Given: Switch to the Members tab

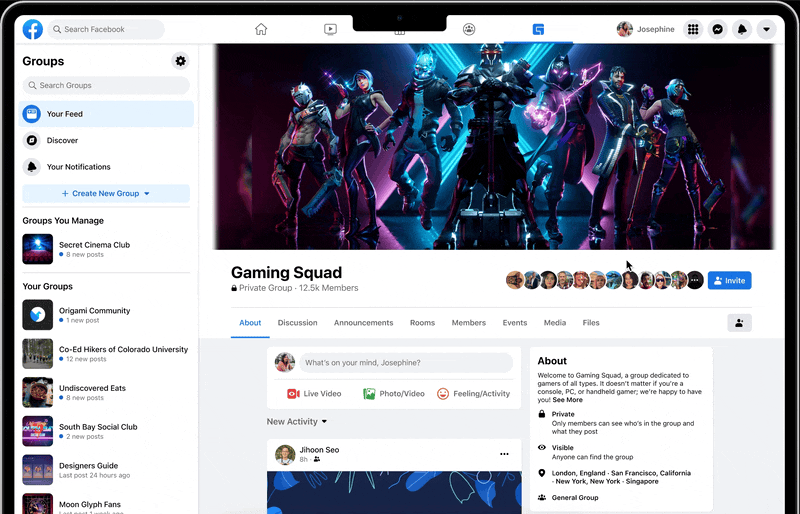Looking at the screenshot, I should (468, 323).
